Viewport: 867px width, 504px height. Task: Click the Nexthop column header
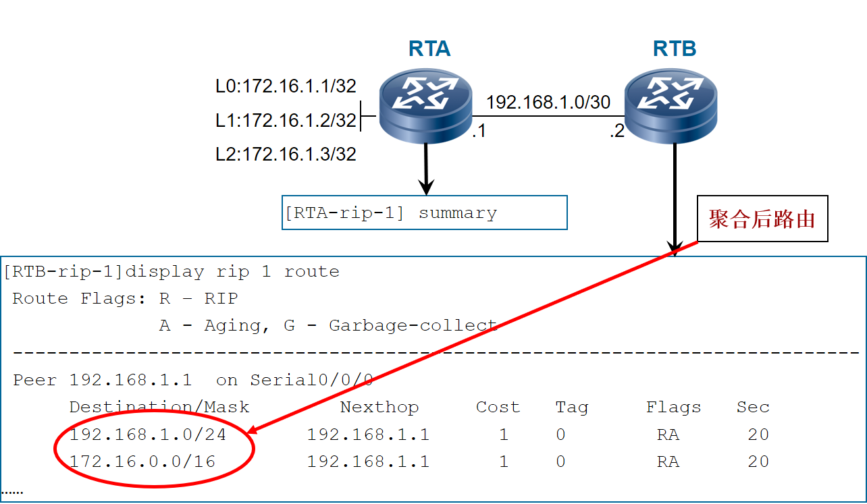tap(379, 408)
